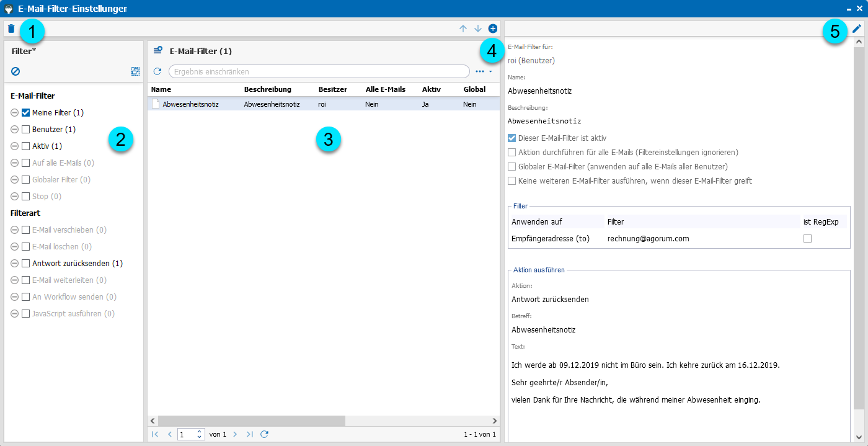This screenshot has height=446, width=868.
Task: Exclude 'Antwort zurücksenden' via minus icon
Action: coord(15,264)
